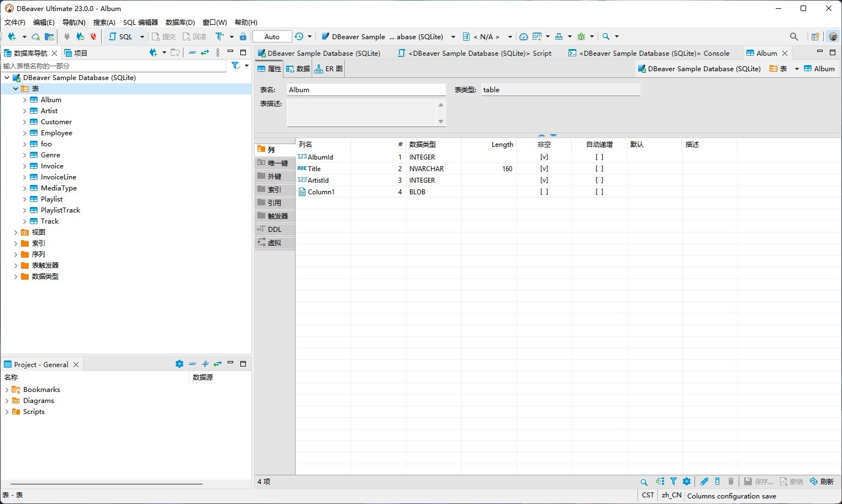Toggle the auto-increment checkbox for Column1

point(599,192)
